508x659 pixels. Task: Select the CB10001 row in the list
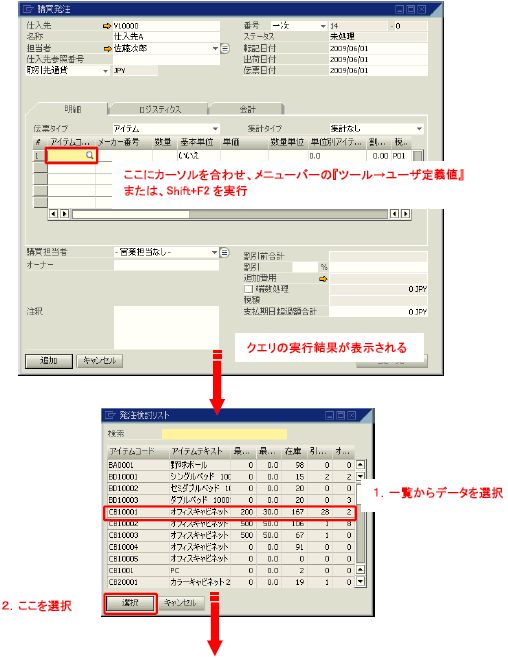pyautogui.click(x=230, y=512)
